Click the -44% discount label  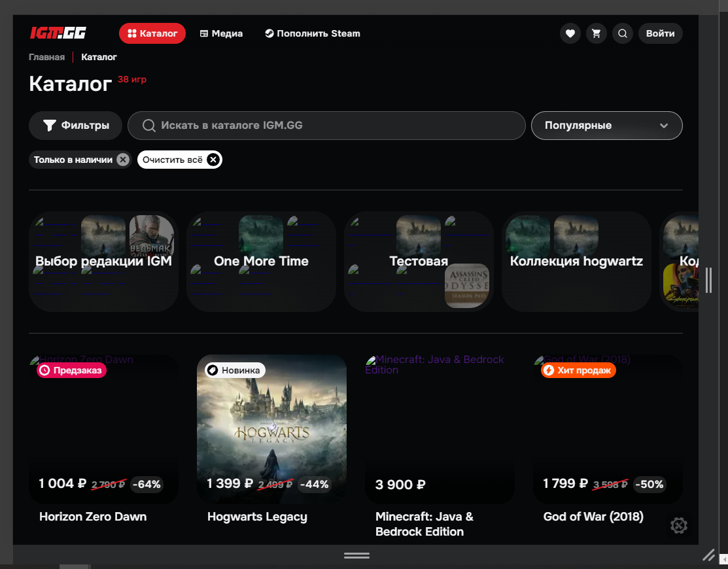315,484
